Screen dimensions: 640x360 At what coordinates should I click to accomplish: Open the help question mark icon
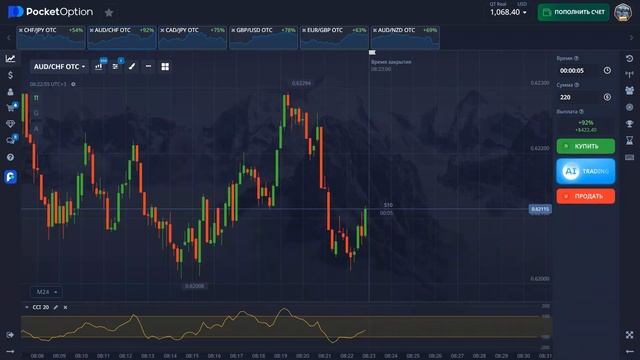coord(10,157)
